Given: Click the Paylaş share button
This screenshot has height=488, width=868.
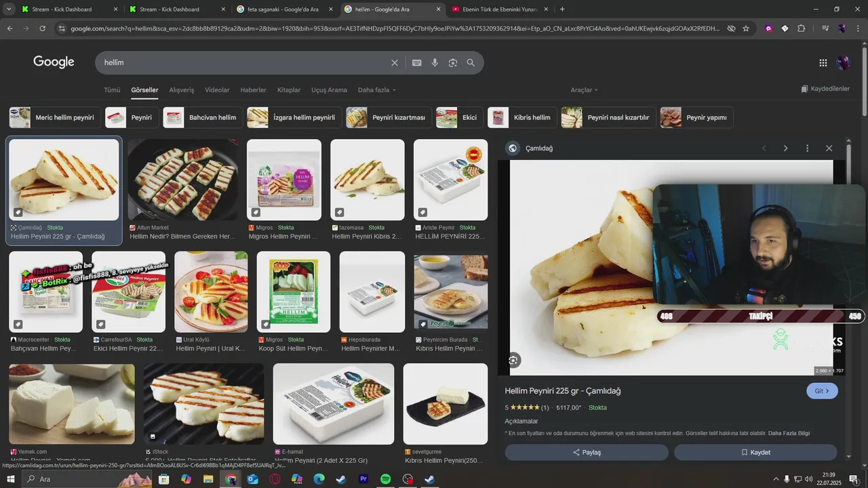Looking at the screenshot, I should pos(587,452).
